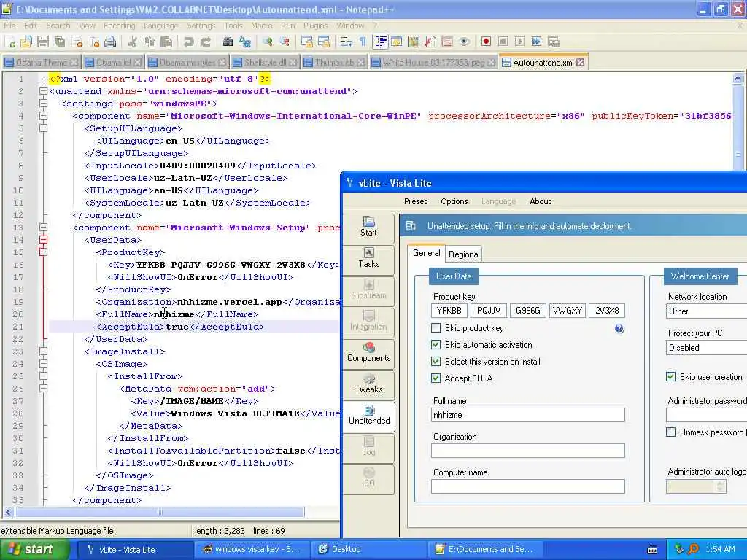The image size is (747, 560).
Task: Click into the Full name field
Action: [x=528, y=415]
